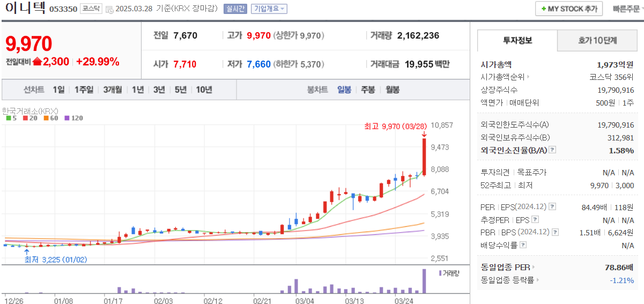Click the help icon next to 외국인소진율(B/A)

pos(552,151)
